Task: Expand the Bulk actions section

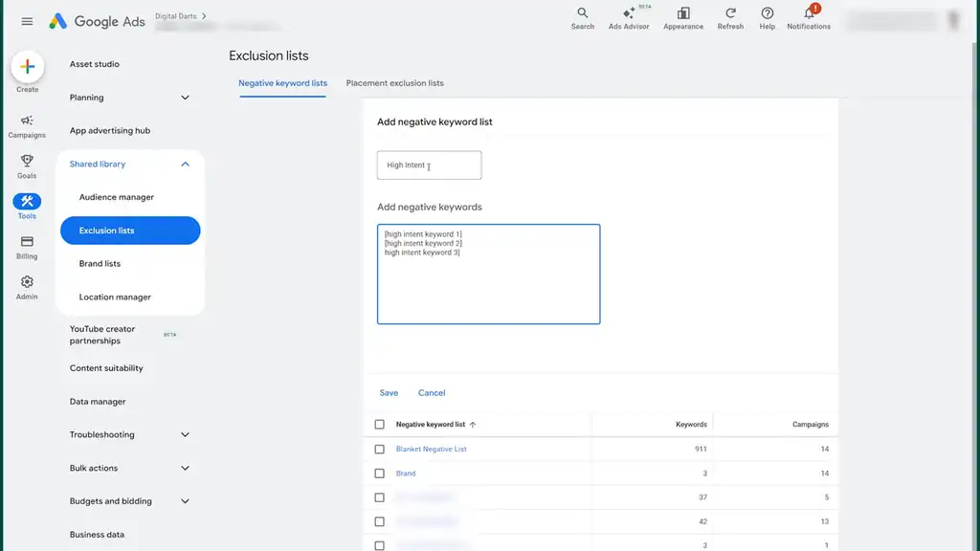Action: point(185,468)
